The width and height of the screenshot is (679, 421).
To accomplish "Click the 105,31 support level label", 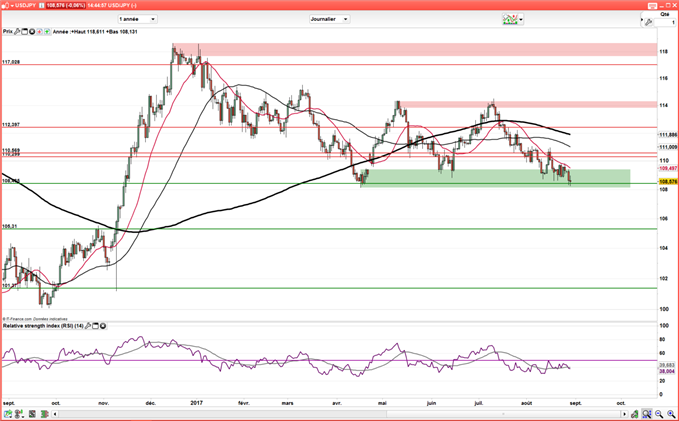I will (x=10, y=227).
